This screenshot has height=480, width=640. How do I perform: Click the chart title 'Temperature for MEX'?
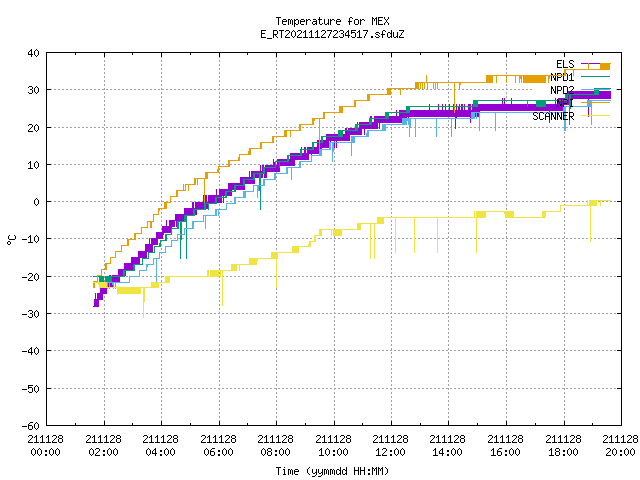click(x=332, y=21)
